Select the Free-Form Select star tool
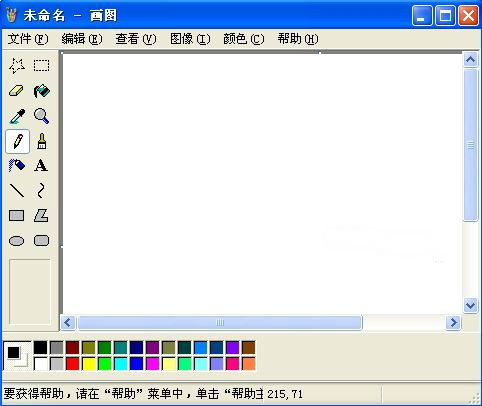The image size is (482, 406). 17,66
